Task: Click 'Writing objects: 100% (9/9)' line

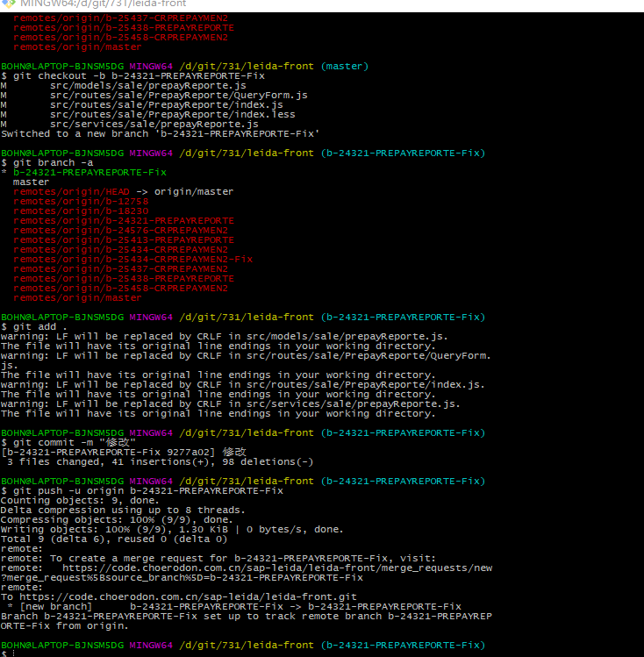Action: [172, 529]
